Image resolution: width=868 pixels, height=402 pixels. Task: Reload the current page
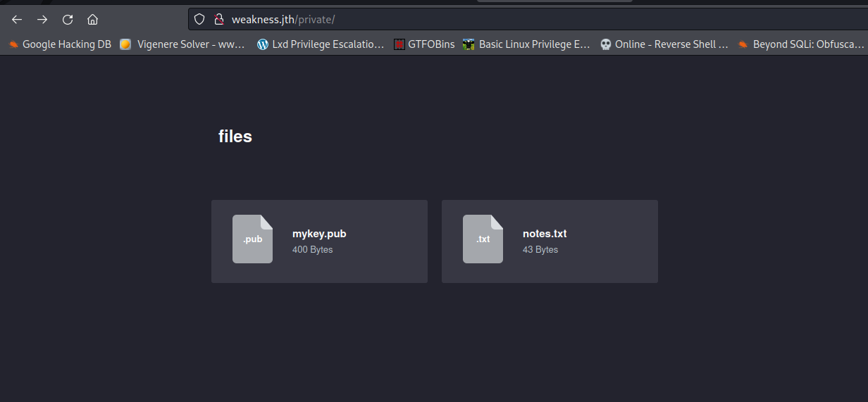click(x=68, y=20)
